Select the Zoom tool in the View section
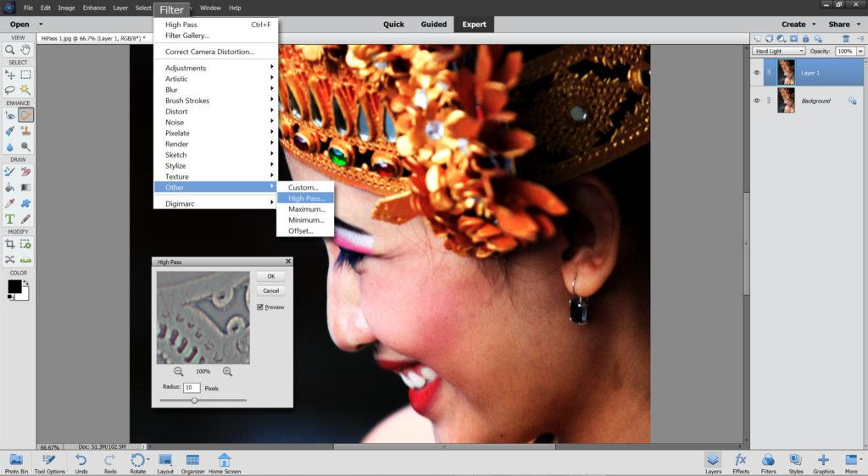 pos(10,50)
